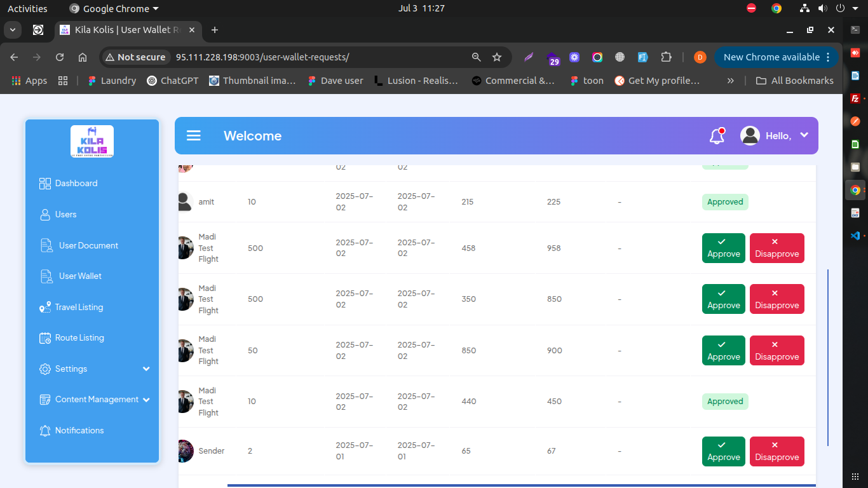Select User Wallet in the sidebar

80,276
